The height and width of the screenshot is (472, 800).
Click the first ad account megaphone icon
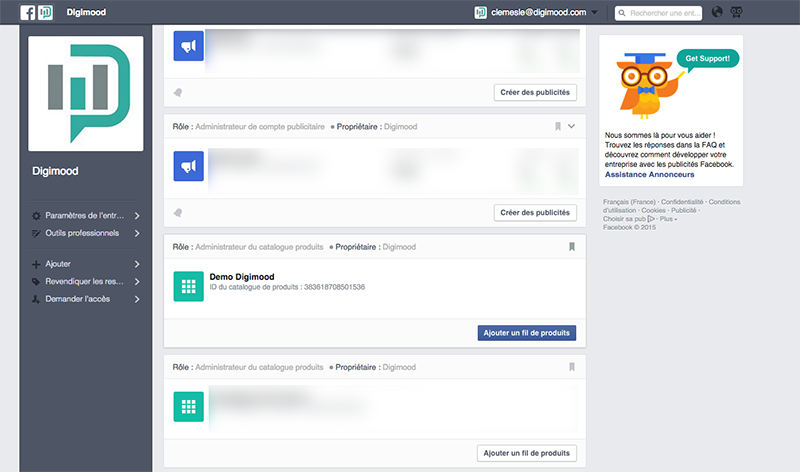[188, 46]
